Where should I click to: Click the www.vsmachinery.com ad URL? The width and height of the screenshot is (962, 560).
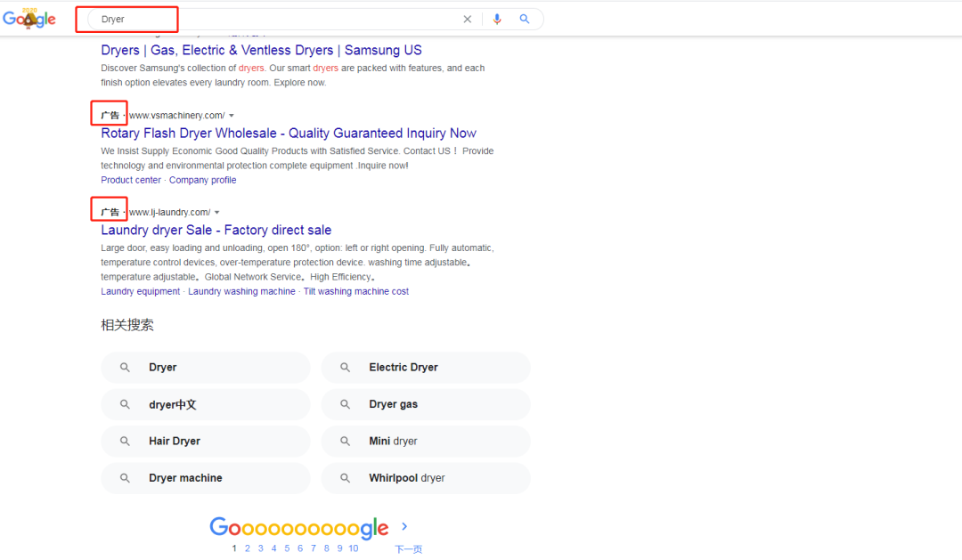click(177, 116)
